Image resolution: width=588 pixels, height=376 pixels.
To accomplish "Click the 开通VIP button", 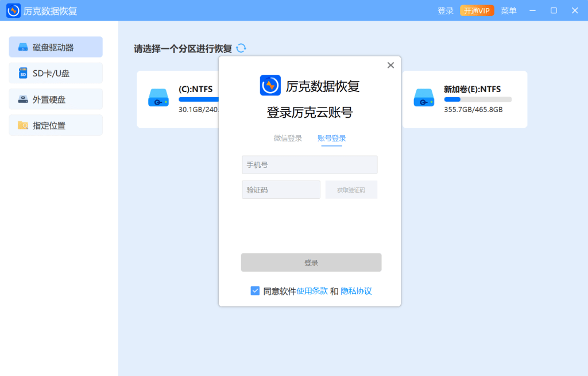I will click(x=477, y=11).
